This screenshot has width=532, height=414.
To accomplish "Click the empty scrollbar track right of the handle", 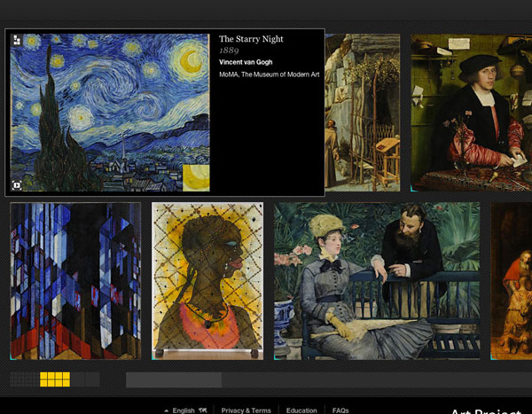I will 377,379.
